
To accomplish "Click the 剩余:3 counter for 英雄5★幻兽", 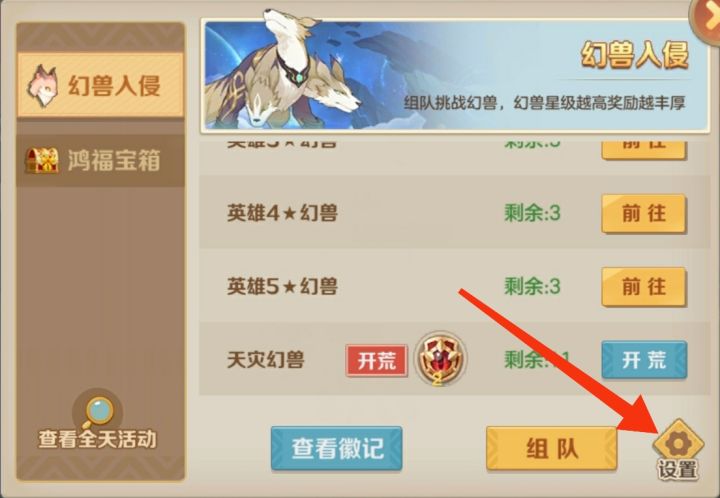I will coord(532,287).
